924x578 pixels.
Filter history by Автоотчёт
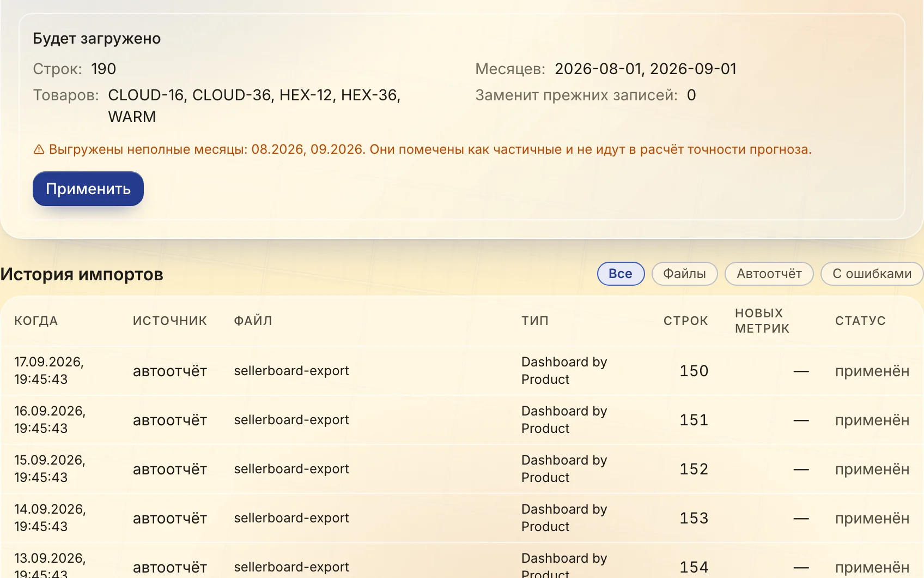tap(769, 274)
